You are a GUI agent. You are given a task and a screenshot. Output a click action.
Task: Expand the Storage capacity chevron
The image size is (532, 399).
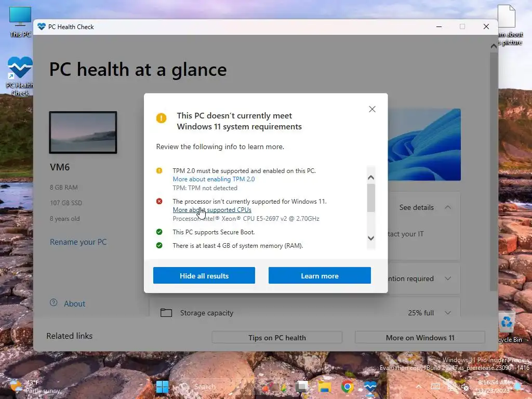pos(448,313)
